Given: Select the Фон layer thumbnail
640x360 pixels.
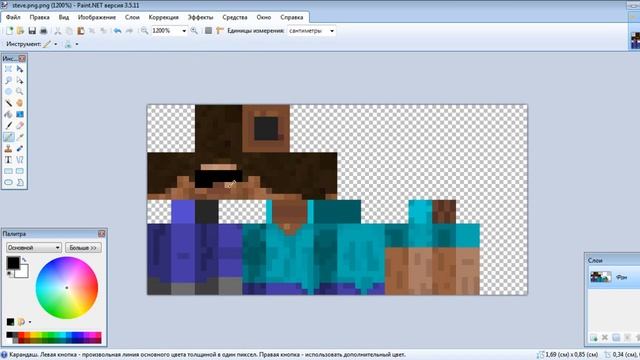Looking at the screenshot, I should [601, 277].
